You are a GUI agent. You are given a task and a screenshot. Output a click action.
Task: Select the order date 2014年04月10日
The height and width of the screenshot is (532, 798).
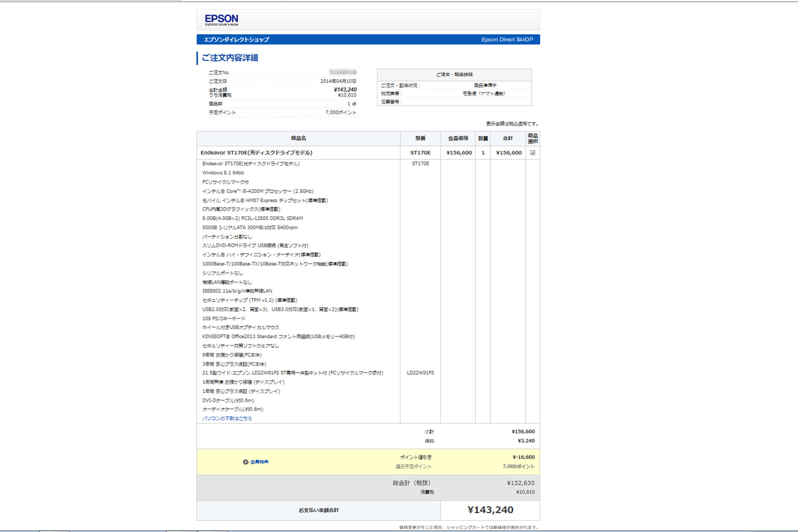coord(338,81)
